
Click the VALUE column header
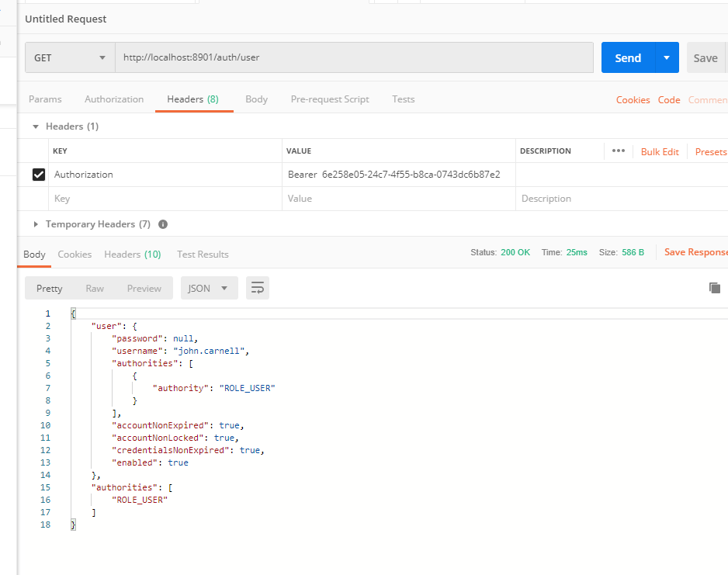(x=299, y=151)
